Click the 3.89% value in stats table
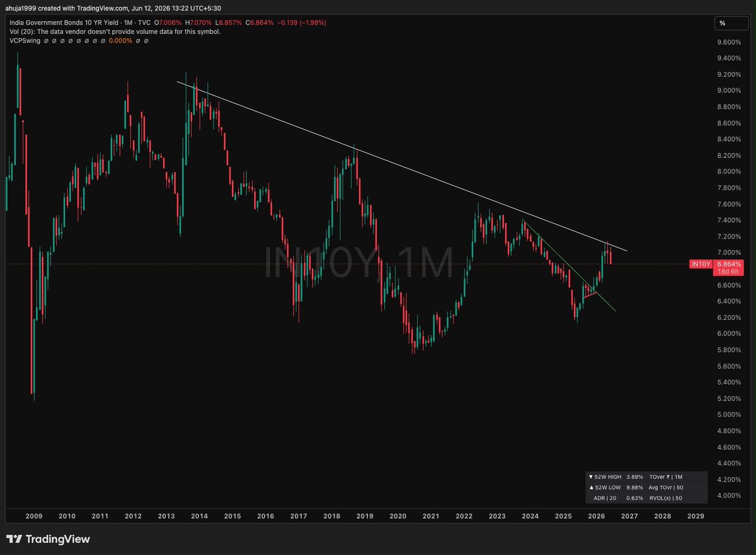756x555 pixels. tap(634, 477)
